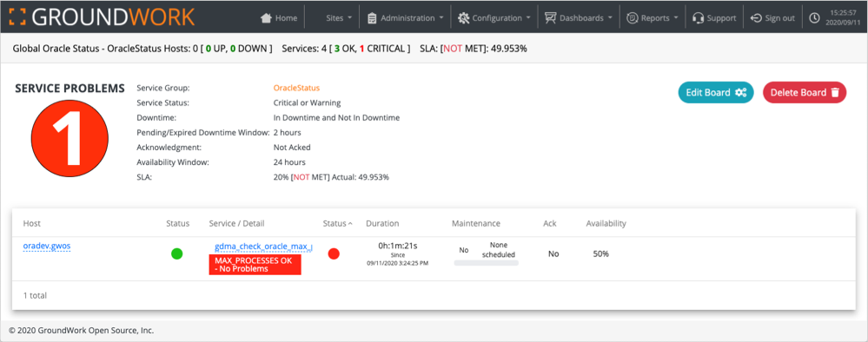Click the SERVICE PROBLEMS heading
The height and width of the screenshot is (342, 868).
70,89
